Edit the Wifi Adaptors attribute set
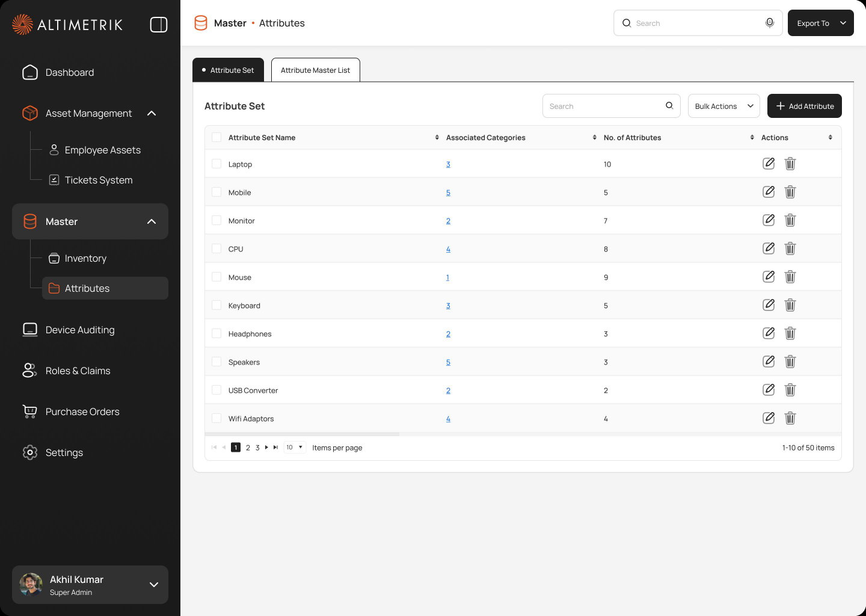This screenshot has width=866, height=616. (x=769, y=418)
